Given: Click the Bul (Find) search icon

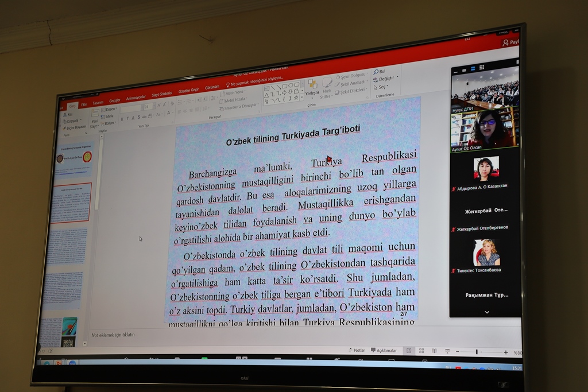Looking at the screenshot, I should point(376,72).
